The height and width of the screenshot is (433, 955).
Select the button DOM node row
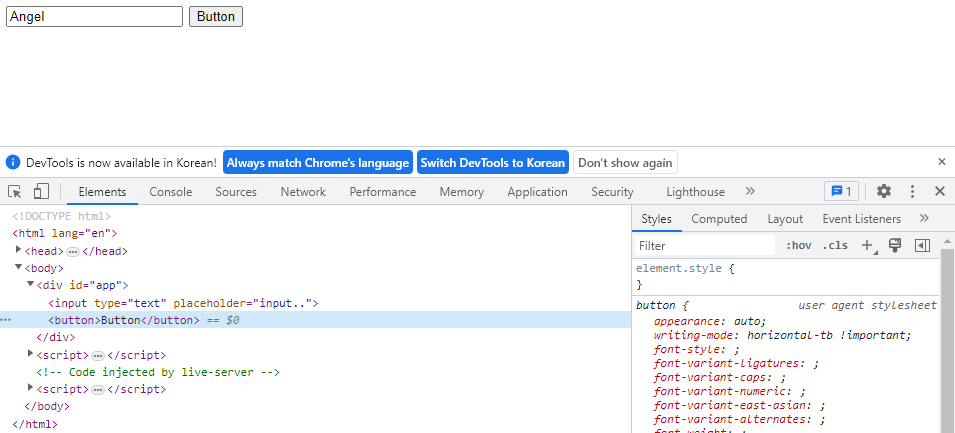point(315,320)
